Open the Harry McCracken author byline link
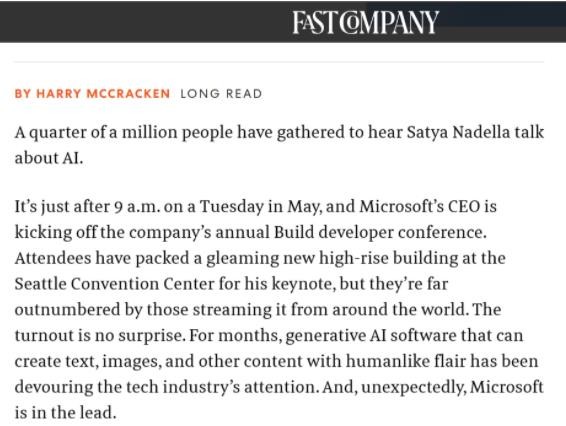566x426 pixels. 92,94
